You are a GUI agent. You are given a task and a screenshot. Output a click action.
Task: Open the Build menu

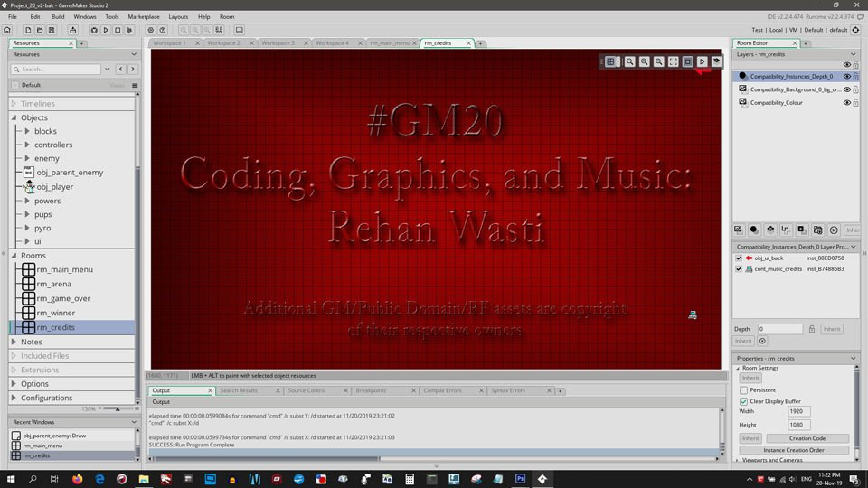click(58, 16)
